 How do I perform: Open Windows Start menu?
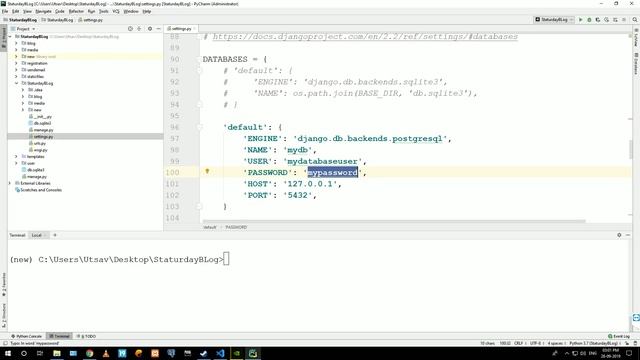click(8, 353)
